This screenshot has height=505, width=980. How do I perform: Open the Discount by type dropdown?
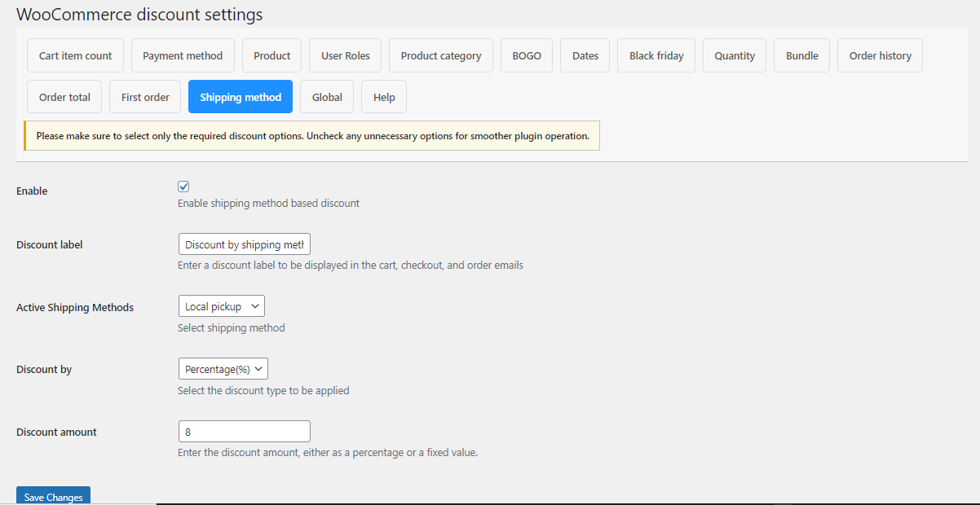click(223, 368)
